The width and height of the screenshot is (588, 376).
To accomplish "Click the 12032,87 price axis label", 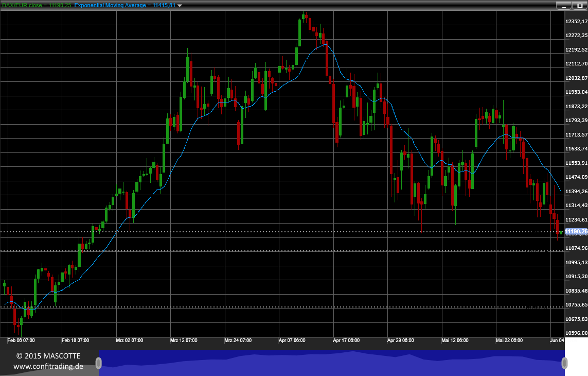I will [x=576, y=78].
